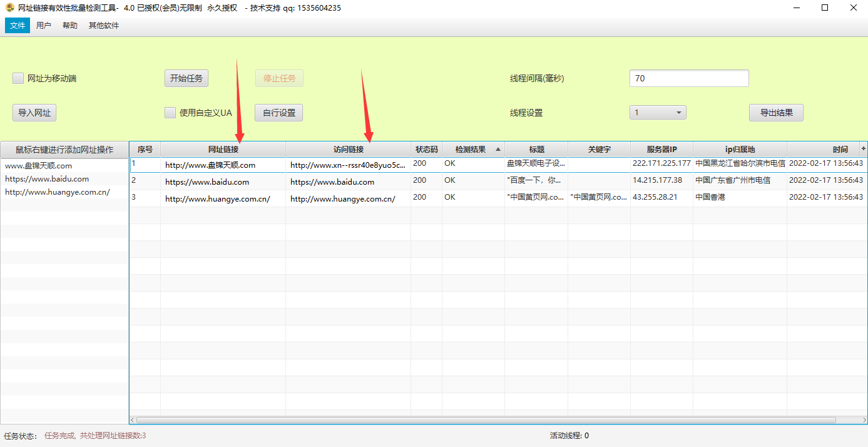Click the plus icon at table header corner
Viewport: 868px width, 447px height.
click(864, 149)
